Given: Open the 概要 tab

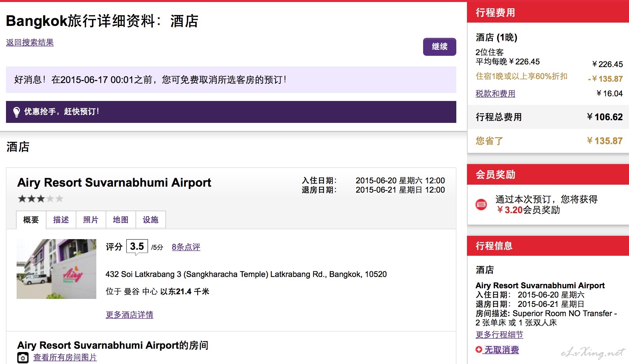Looking at the screenshot, I should [x=31, y=220].
